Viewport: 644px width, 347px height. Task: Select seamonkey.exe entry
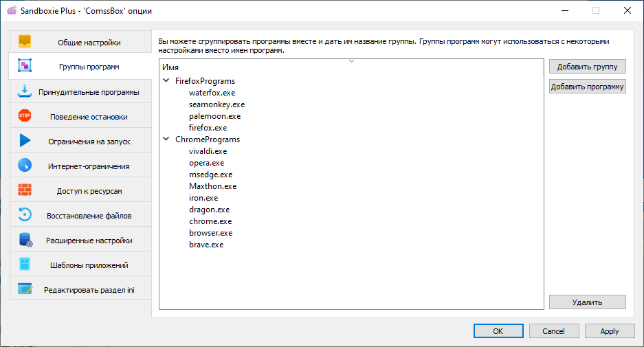217,104
